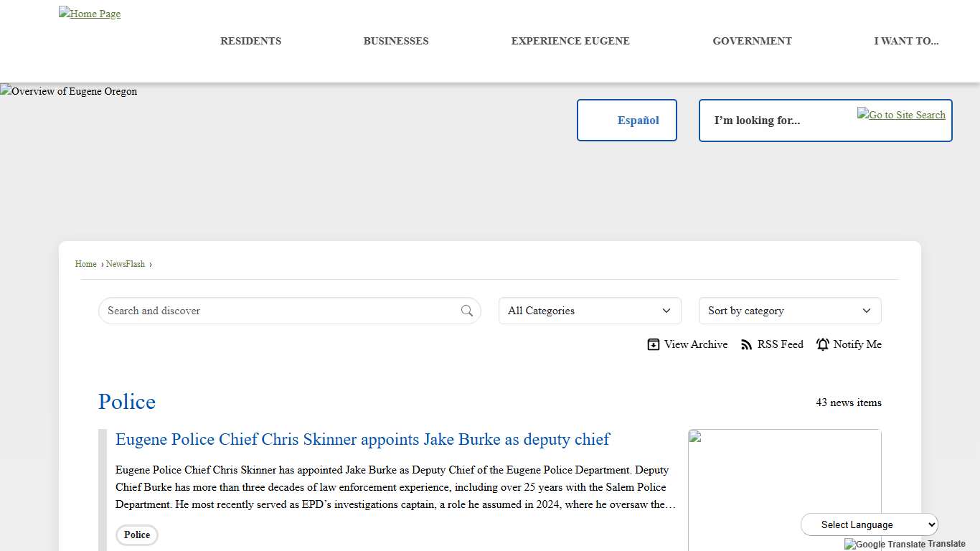Select the Police category tag
This screenshot has height=551, width=980.
[x=137, y=534]
